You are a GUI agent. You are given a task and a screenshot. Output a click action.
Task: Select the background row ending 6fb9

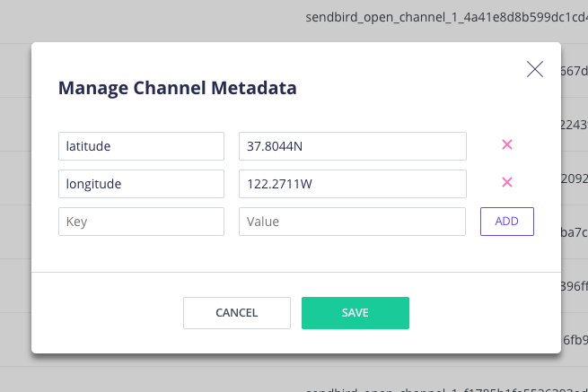tap(575, 340)
